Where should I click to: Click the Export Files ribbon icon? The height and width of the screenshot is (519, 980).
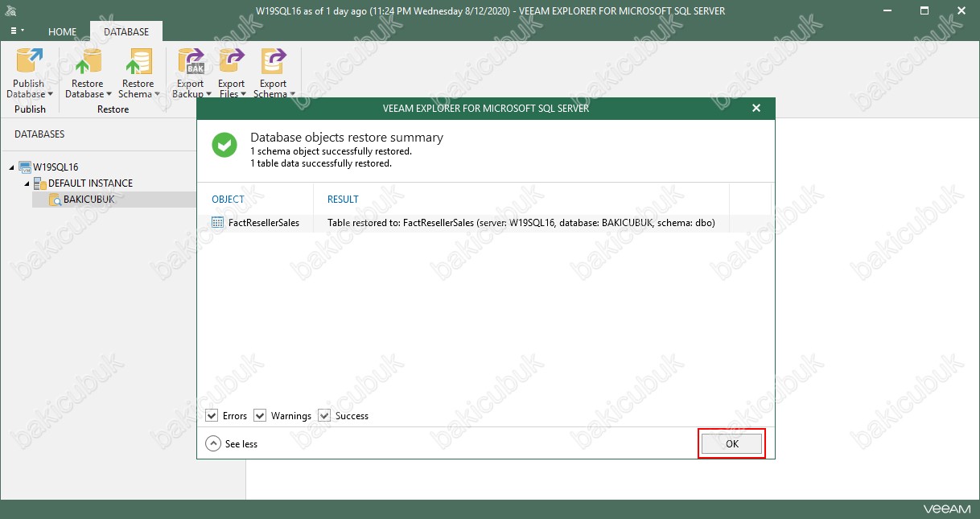tap(232, 62)
